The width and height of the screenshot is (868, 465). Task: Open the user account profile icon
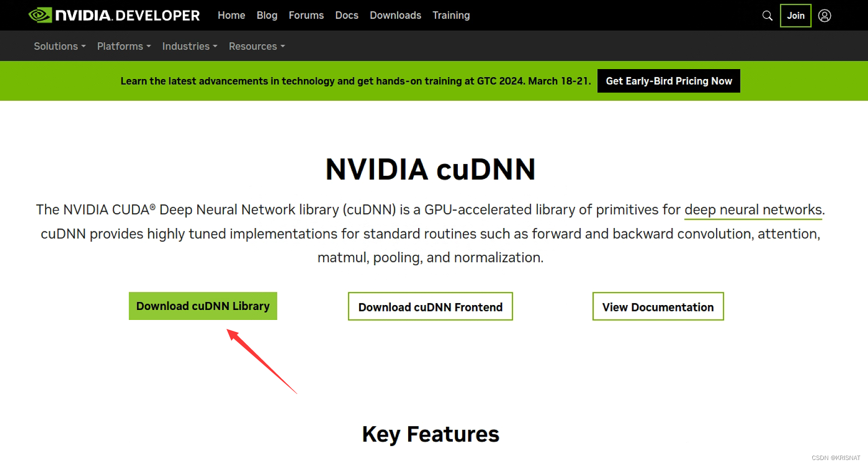(824, 15)
